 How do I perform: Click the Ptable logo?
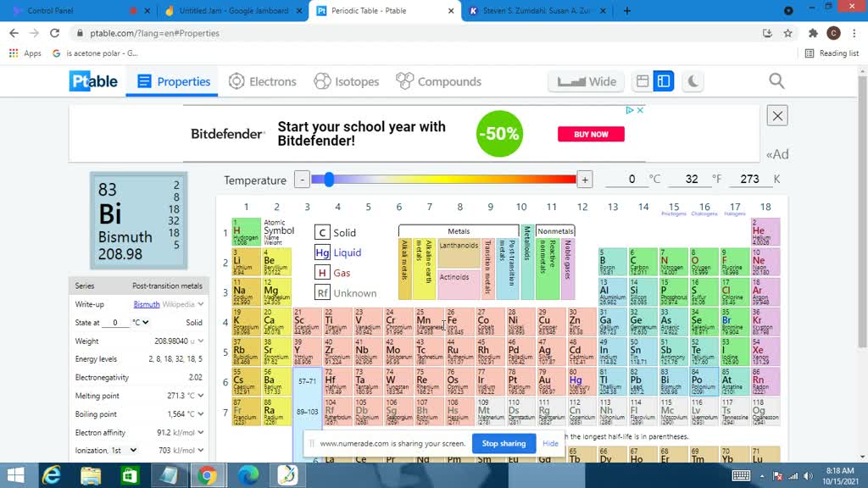click(92, 81)
